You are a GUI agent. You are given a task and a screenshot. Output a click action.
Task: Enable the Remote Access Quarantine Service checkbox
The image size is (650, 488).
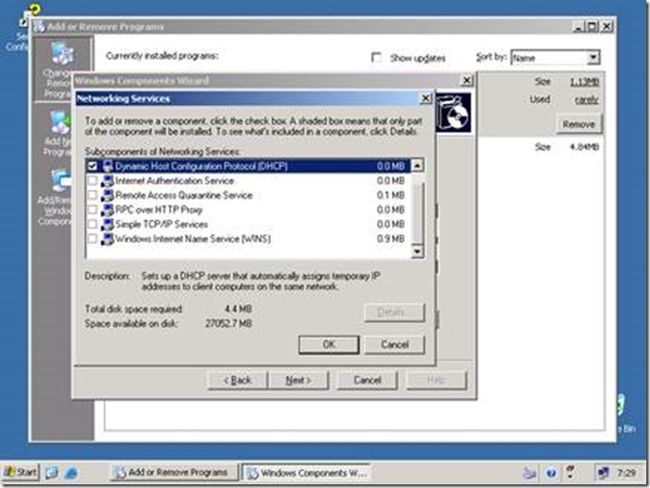[92, 195]
